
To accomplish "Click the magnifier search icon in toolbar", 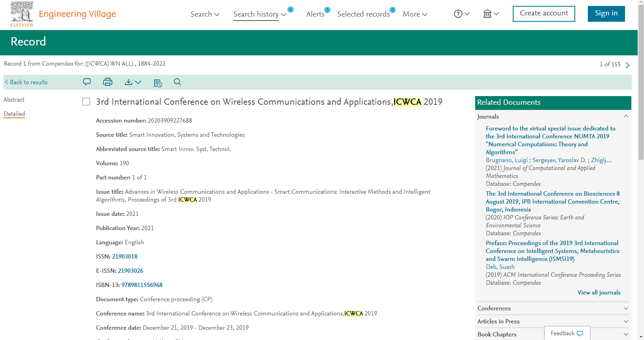I will pyautogui.click(x=178, y=82).
